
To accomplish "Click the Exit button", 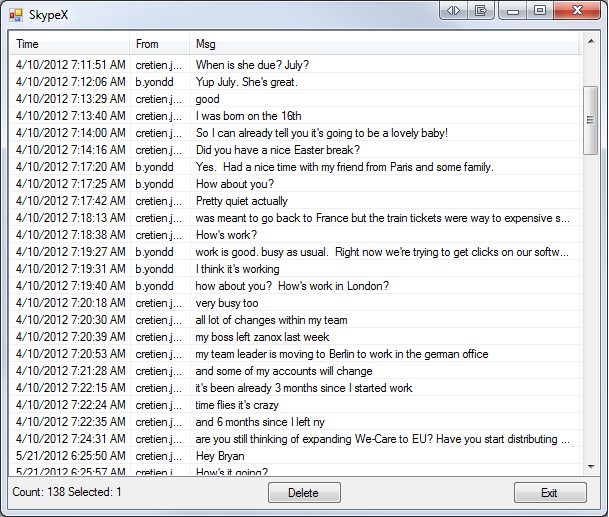I will click(550, 493).
